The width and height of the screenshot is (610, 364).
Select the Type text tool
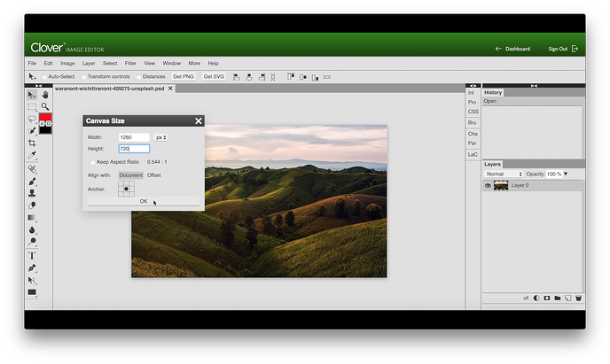pos(32,256)
